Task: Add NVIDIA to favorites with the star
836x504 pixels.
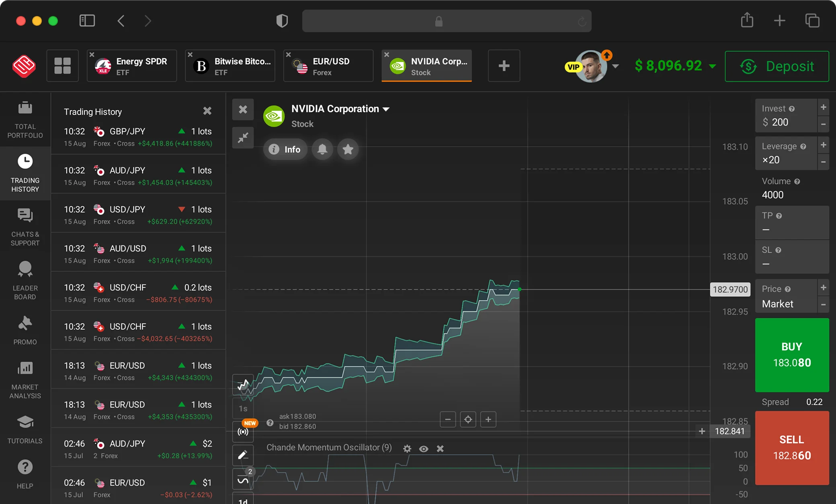Action: click(x=348, y=150)
